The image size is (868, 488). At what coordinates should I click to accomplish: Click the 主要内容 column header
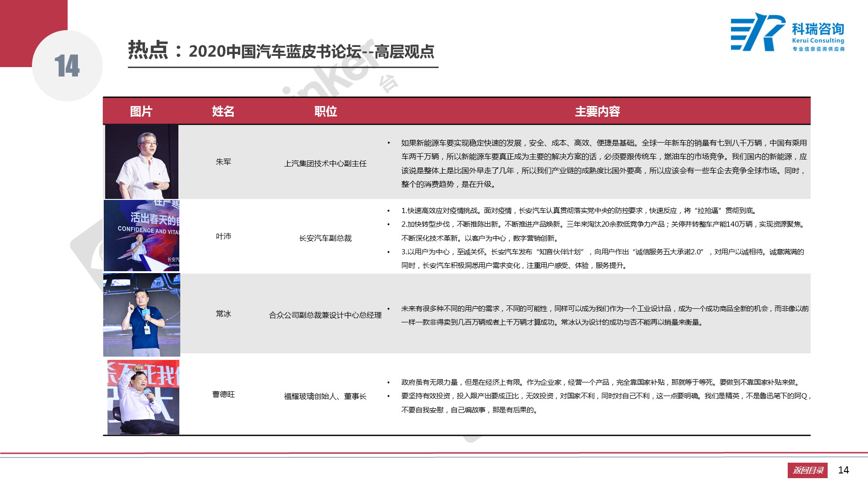coord(597,111)
